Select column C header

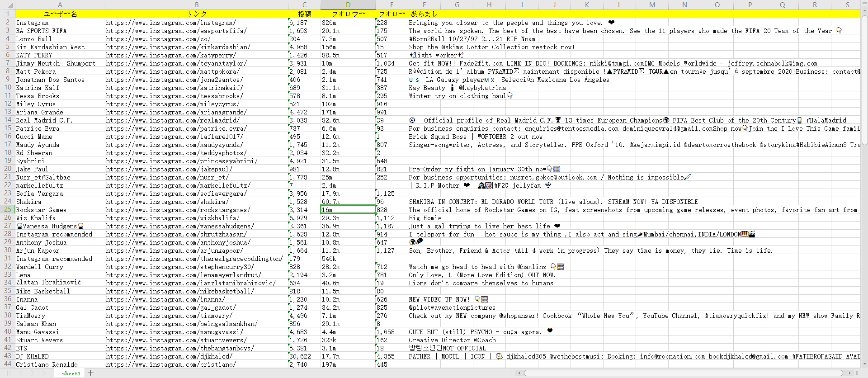click(x=304, y=5)
